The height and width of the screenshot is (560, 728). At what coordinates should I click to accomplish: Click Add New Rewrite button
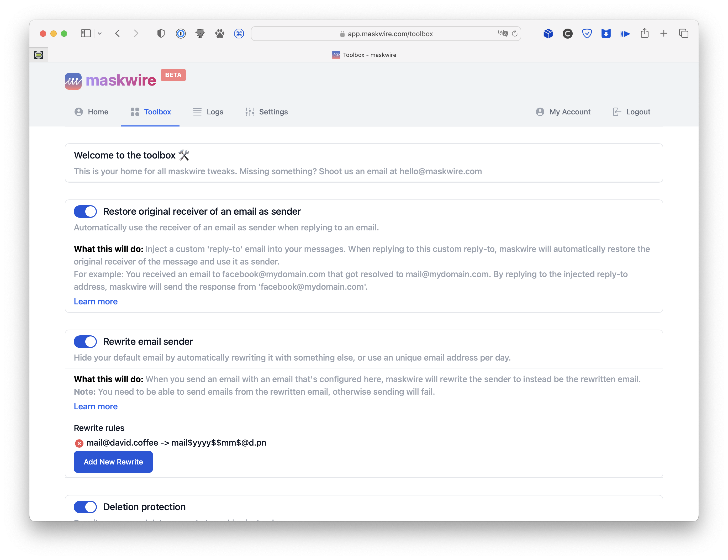tap(113, 462)
